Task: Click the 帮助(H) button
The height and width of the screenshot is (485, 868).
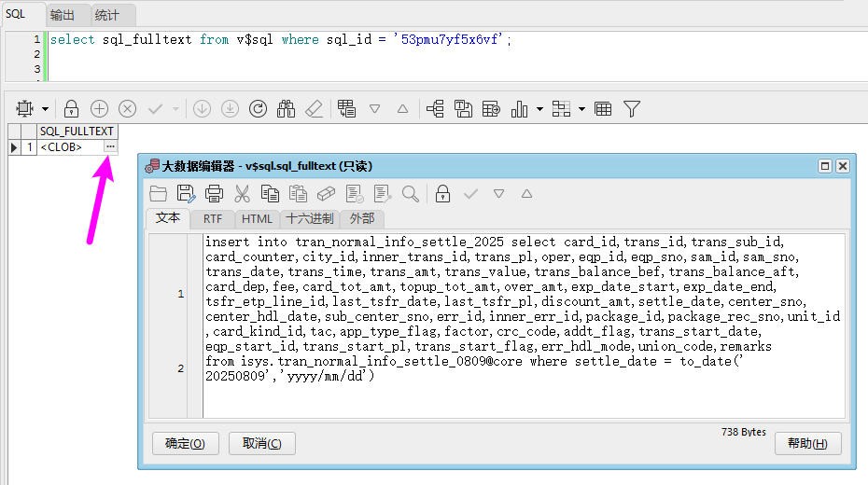Action: 807,443
